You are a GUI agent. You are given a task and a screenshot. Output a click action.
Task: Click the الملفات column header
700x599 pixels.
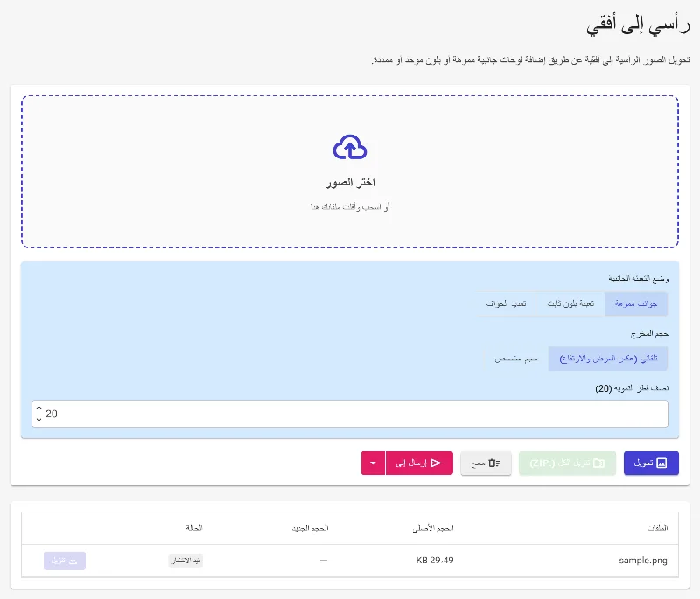click(657, 528)
